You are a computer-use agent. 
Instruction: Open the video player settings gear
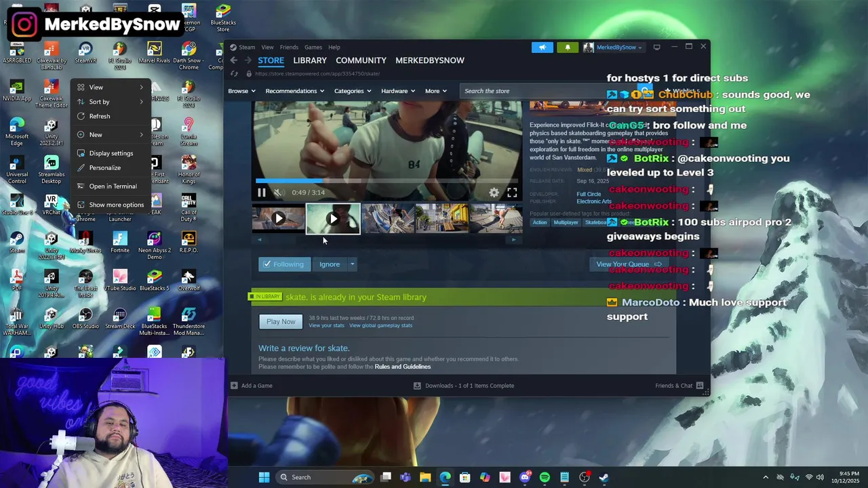tap(494, 192)
